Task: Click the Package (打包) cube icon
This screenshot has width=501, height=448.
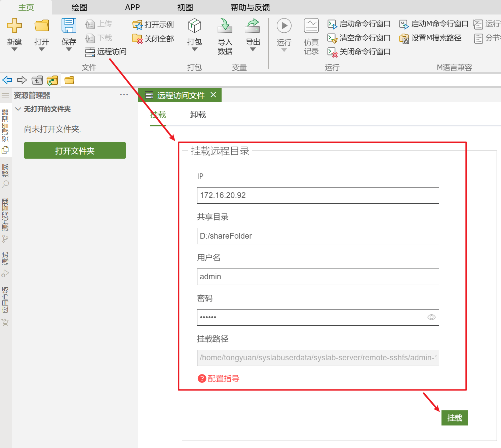Action: [x=194, y=26]
